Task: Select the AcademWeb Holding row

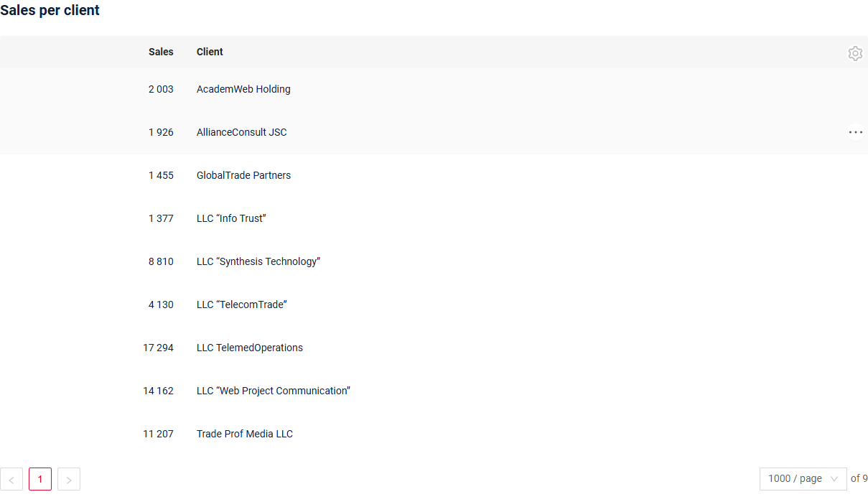Action: pos(434,89)
